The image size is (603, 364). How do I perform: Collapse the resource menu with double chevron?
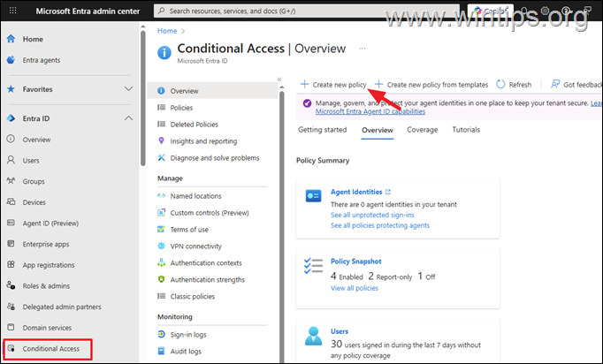[x=279, y=80]
